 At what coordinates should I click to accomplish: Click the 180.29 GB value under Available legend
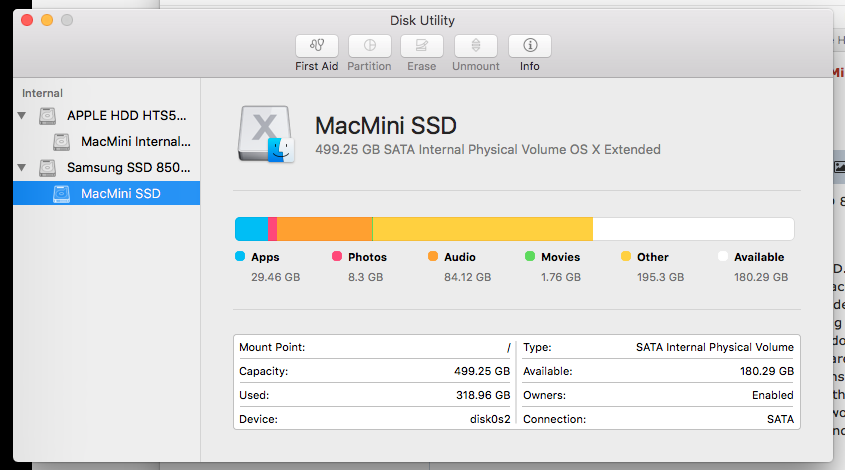click(761, 277)
